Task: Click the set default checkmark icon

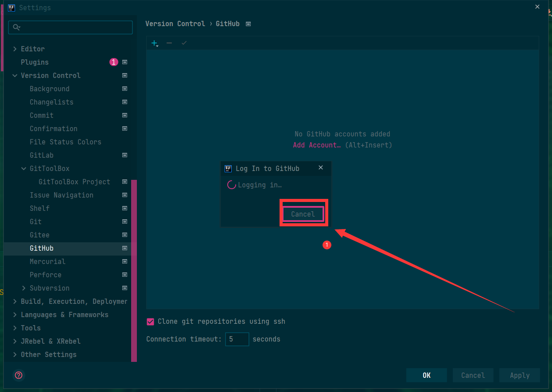Action: point(184,43)
